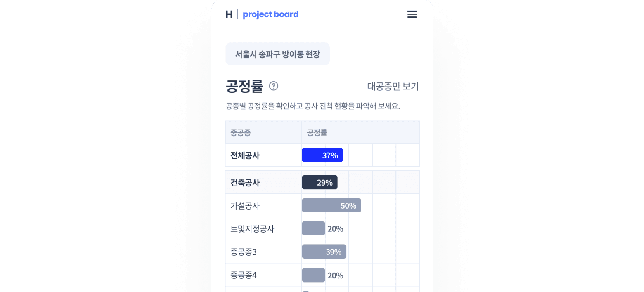
Task: Click the 공정률 column header
Action: (317, 132)
